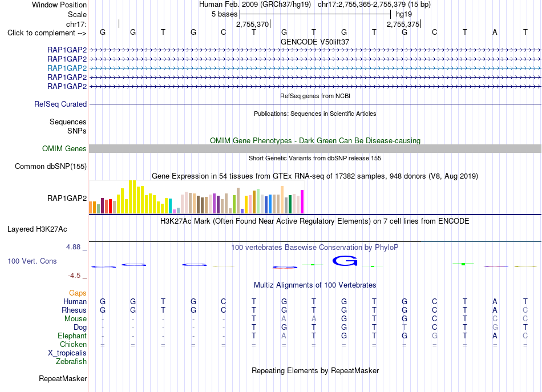Open the GTEx Gene Expression track title
Screen dimensions: 542x392
tap(315, 176)
